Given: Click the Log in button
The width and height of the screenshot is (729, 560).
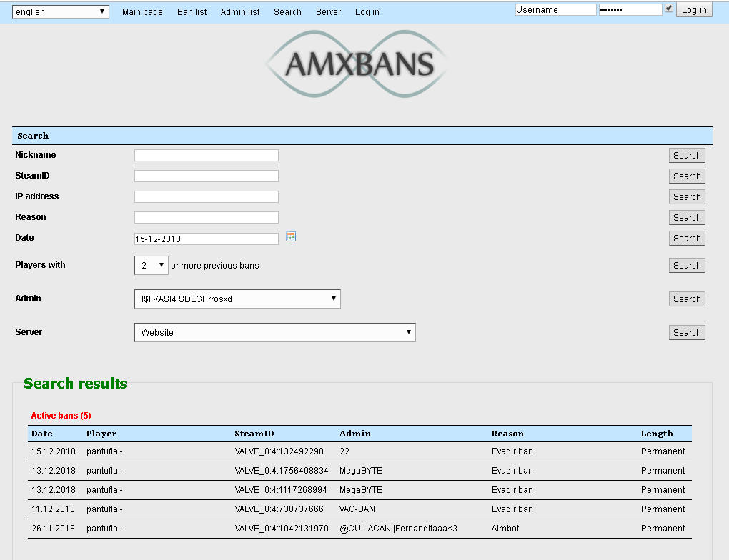Looking at the screenshot, I should (x=694, y=10).
